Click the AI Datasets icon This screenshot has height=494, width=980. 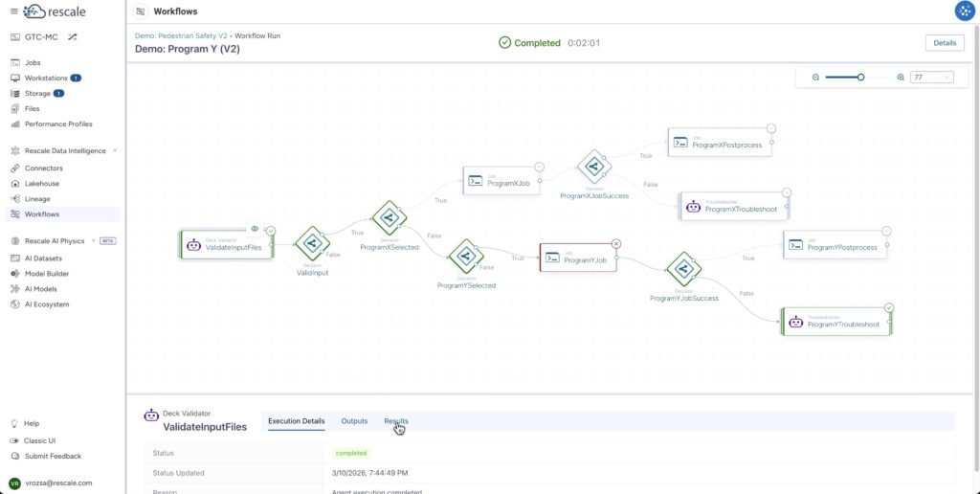15,258
